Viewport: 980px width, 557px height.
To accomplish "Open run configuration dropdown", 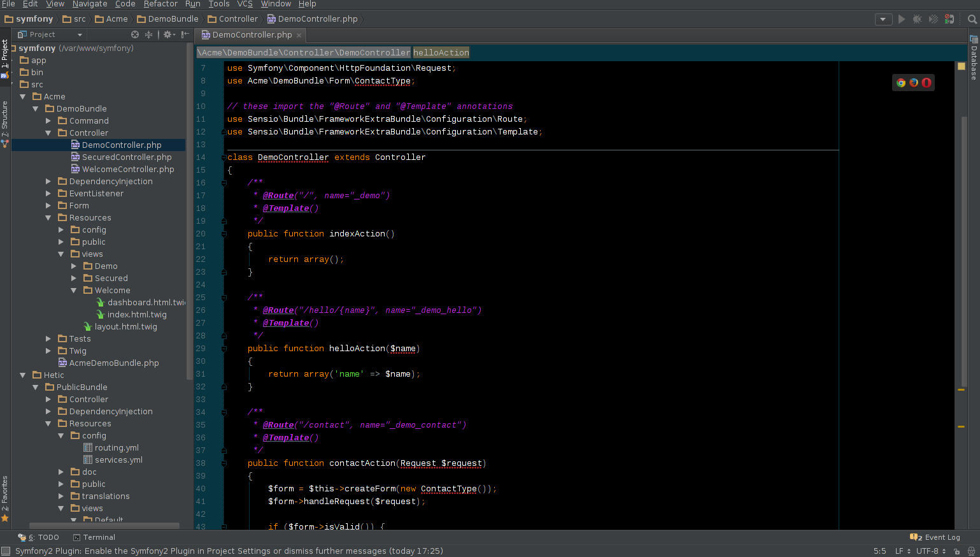I will 883,19.
